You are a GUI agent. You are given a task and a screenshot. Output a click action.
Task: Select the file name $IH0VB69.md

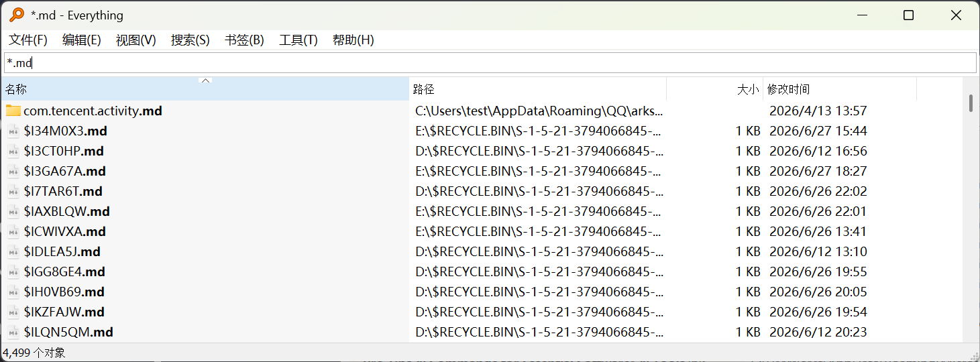(x=64, y=292)
